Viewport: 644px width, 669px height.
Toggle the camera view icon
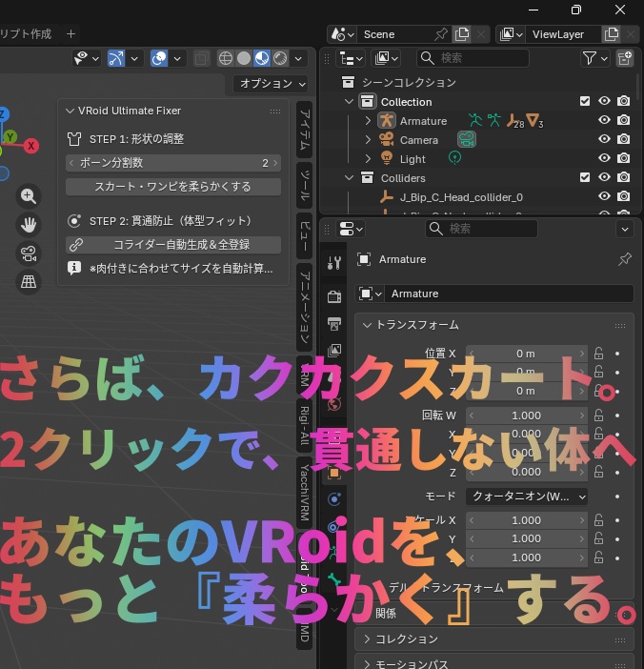pyautogui.click(x=29, y=253)
